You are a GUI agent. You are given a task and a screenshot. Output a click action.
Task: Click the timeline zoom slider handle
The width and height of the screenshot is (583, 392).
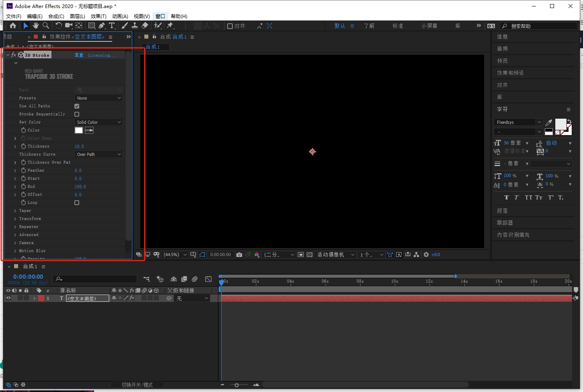pos(236,385)
